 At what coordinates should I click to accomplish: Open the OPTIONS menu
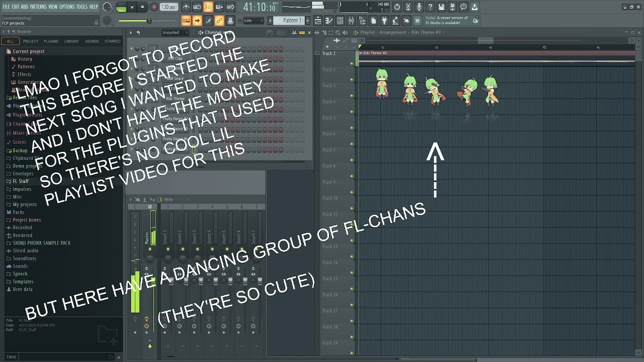67,7
